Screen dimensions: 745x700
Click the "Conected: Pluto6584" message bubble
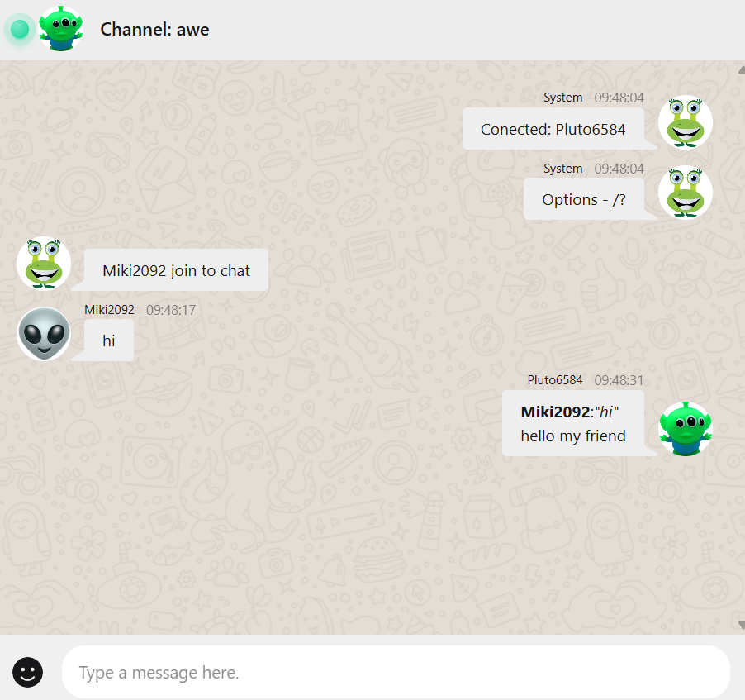coord(553,129)
